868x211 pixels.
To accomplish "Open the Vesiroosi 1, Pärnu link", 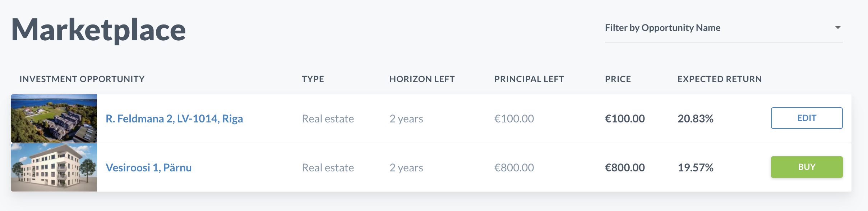I will click(148, 167).
